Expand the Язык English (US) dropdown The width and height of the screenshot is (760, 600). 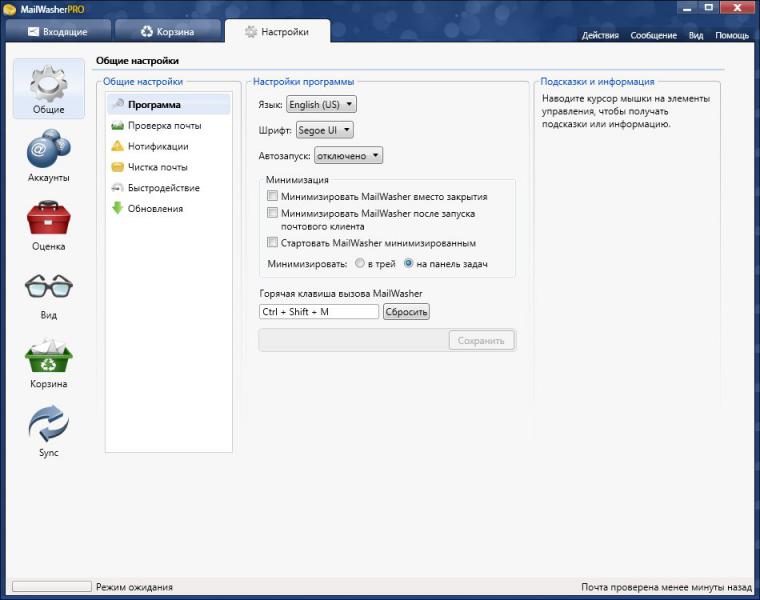tap(321, 104)
